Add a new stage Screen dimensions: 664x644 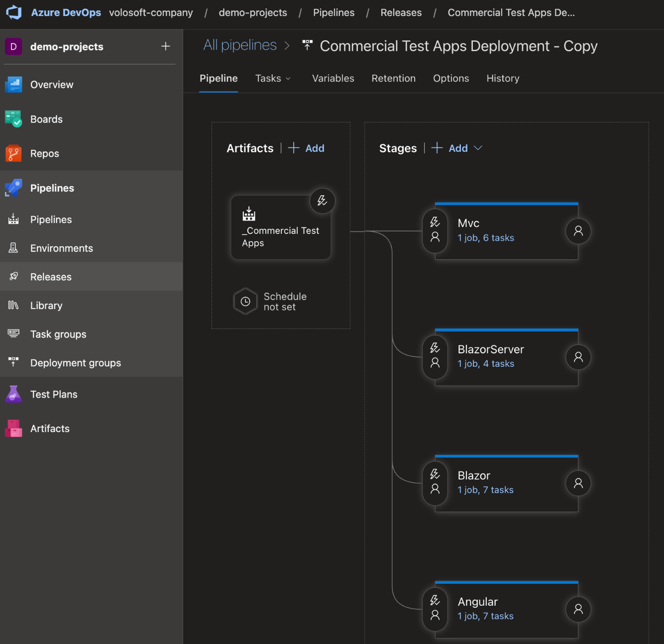(x=449, y=148)
